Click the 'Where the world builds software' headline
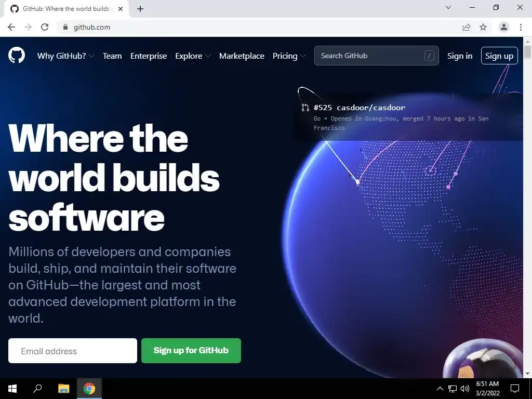Image resolution: width=532 pixels, height=399 pixels. 114,178
